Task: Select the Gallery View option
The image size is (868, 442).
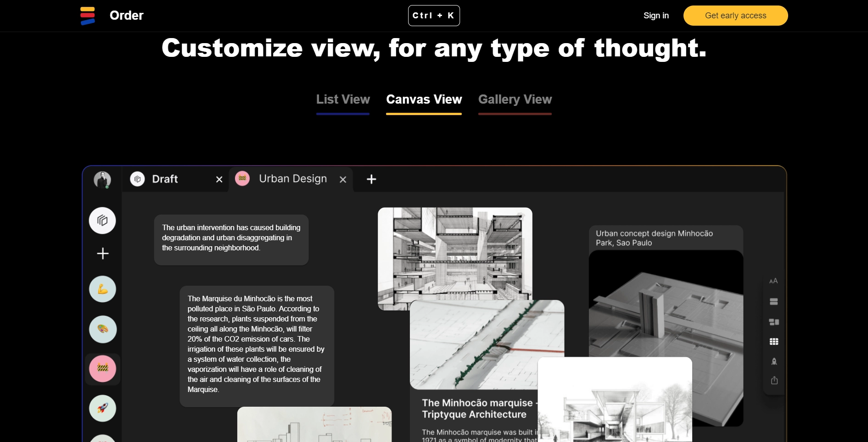Action: pos(515,99)
